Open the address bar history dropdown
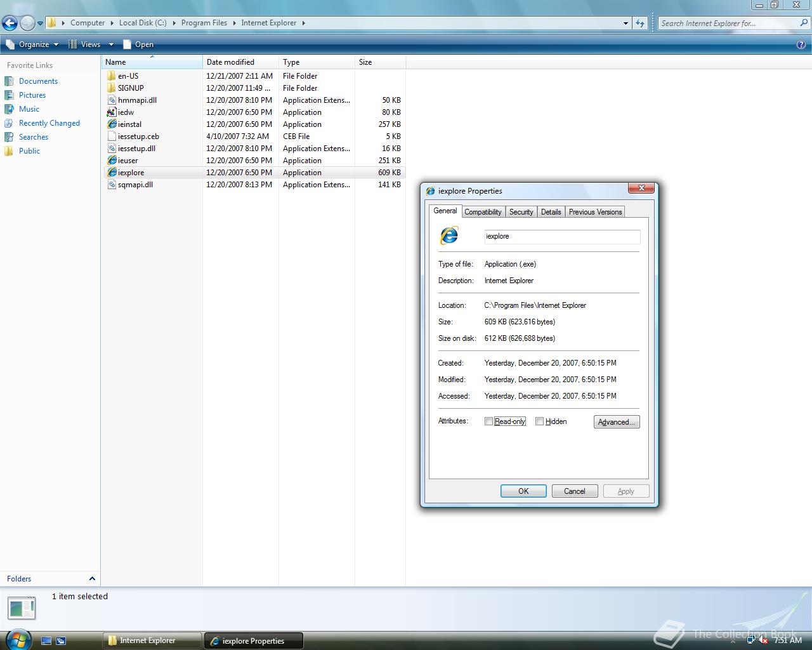812x650 pixels. [x=626, y=23]
